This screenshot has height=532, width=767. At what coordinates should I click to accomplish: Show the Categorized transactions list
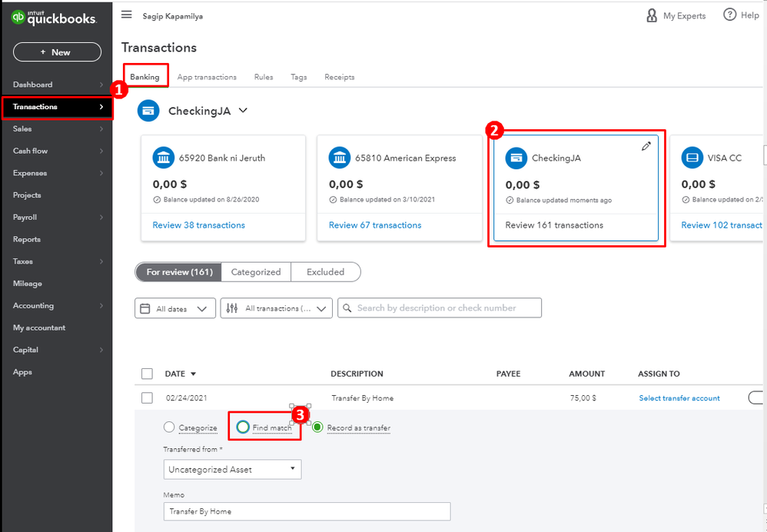(x=256, y=272)
